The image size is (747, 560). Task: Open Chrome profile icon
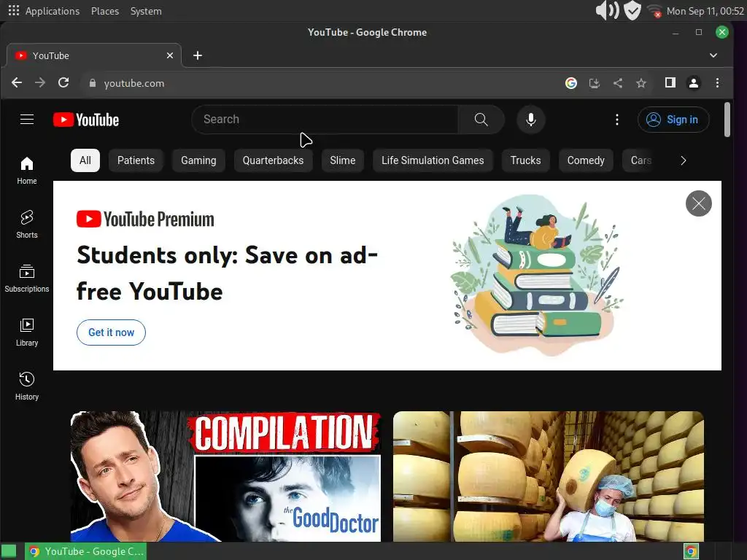click(694, 83)
